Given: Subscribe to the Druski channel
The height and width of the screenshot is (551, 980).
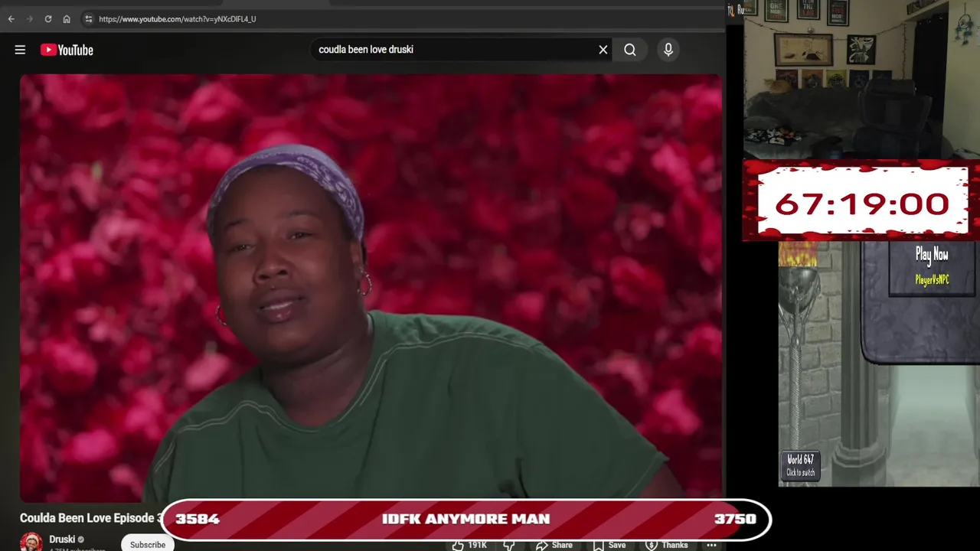Looking at the screenshot, I should [148, 544].
